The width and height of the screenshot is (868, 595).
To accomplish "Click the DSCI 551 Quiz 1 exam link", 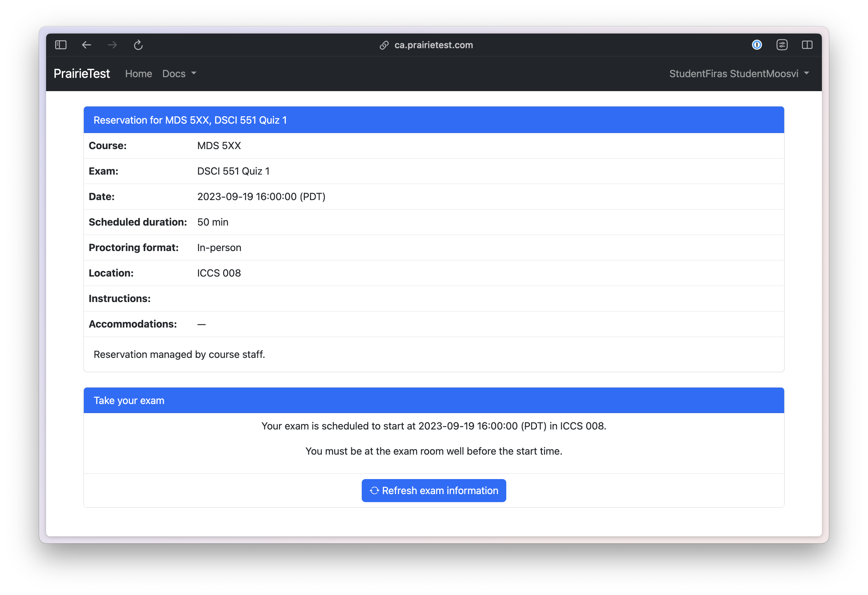I will click(234, 171).
